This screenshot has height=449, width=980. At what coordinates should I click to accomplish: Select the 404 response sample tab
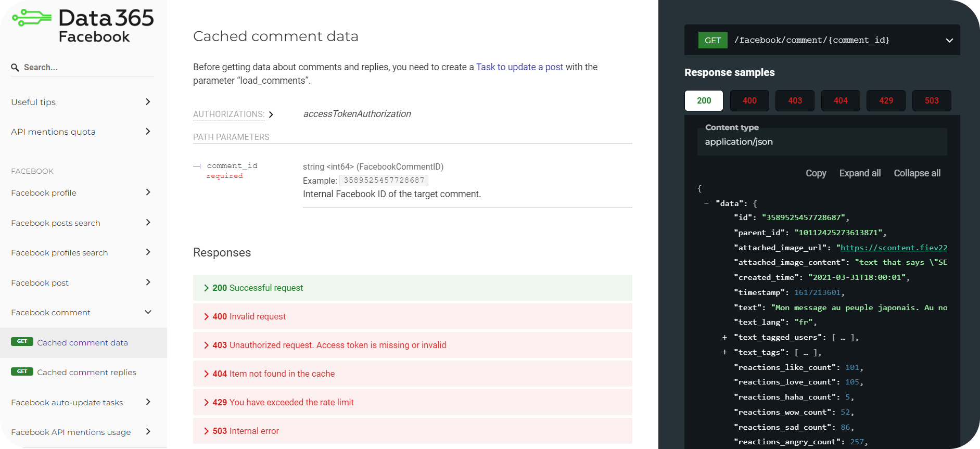point(841,100)
